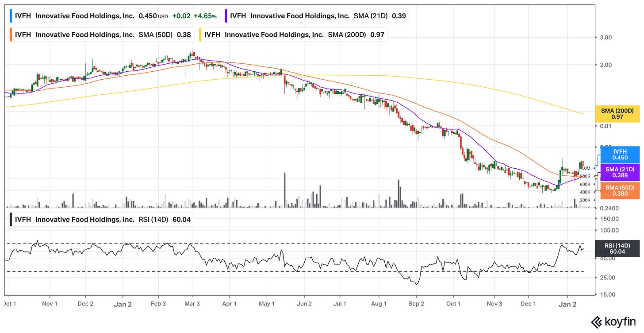The image size is (644, 333).
Task: Click the 15.00 RSI axis label
Action: pos(607,294)
